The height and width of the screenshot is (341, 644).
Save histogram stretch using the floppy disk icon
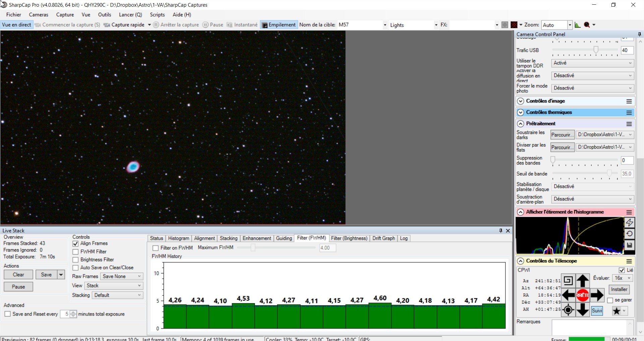(x=630, y=245)
